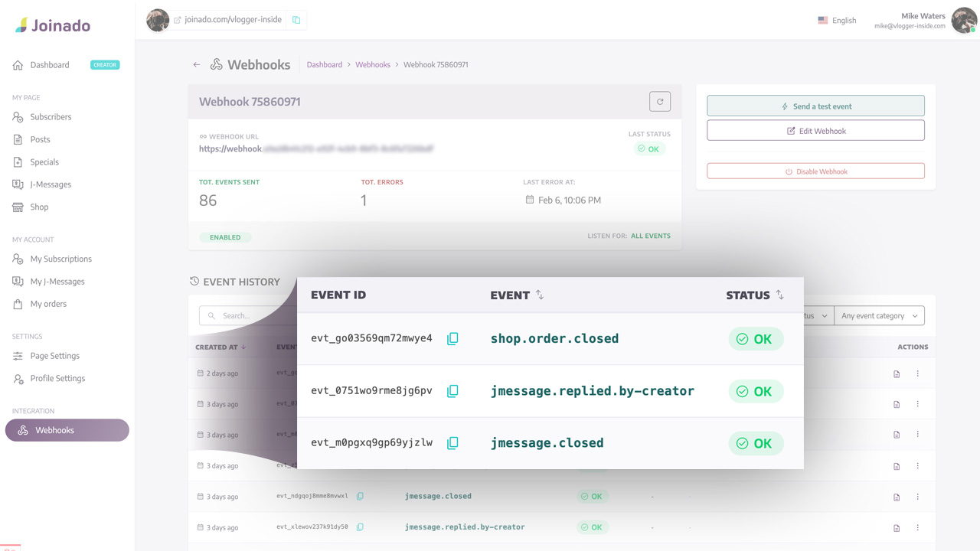980x551 pixels.
Task: Open the three-dot actions menu on an event row
Action: [x=918, y=373]
